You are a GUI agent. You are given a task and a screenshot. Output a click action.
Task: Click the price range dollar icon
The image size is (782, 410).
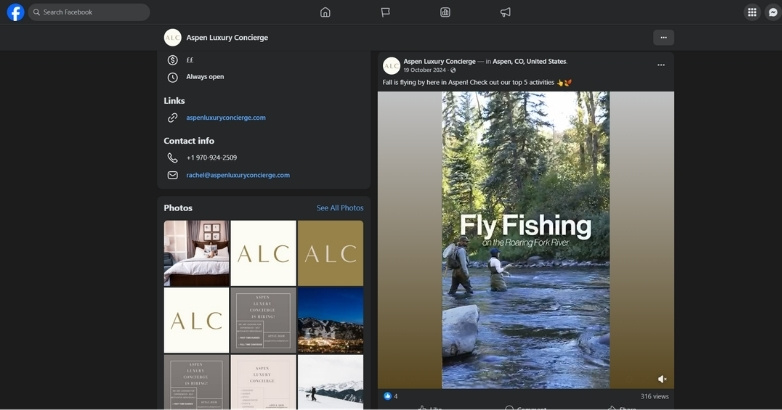point(173,60)
